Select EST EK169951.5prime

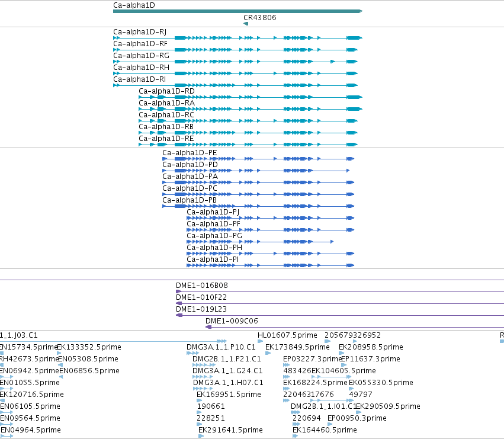click(229, 395)
